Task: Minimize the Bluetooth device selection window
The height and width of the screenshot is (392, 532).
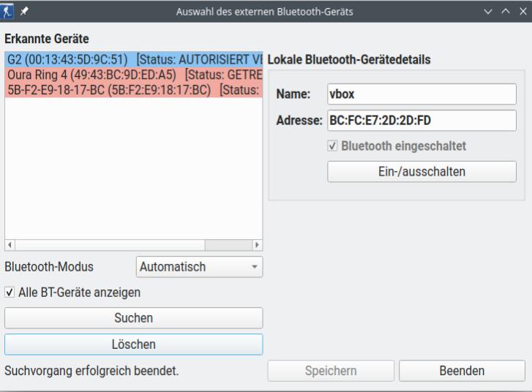Action: tap(487, 12)
